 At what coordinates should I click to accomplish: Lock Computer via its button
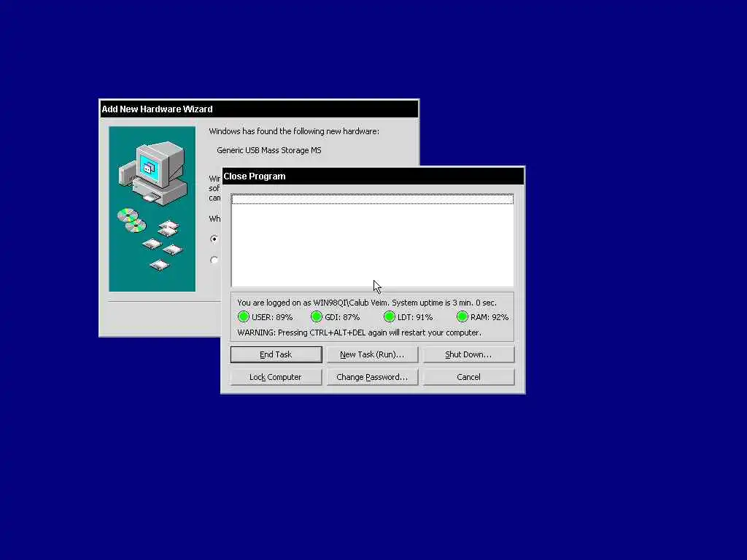(x=276, y=377)
